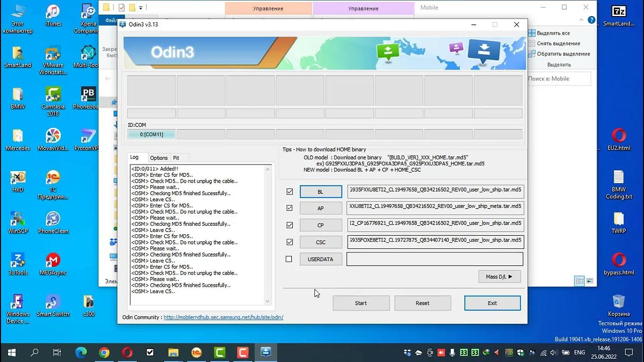
Task: Click the CSC file select button
Action: pos(321,242)
